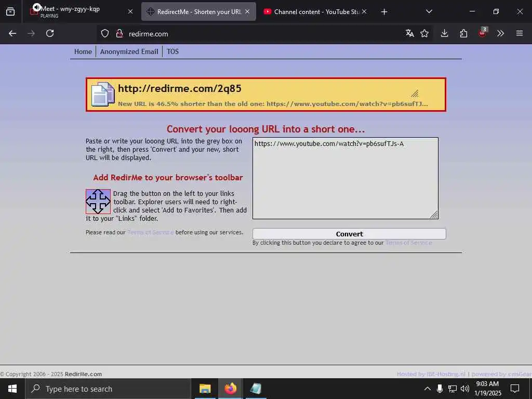The image size is (532, 399).
Task: Go forward one page
Action: click(31, 33)
